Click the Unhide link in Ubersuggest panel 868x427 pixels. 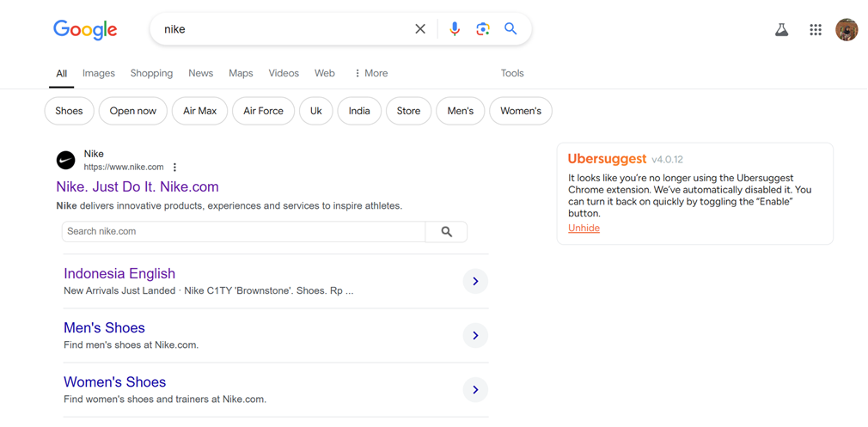(584, 228)
